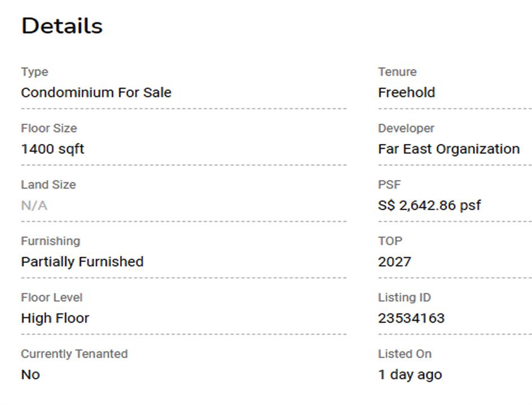This screenshot has height=405, width=532.
Task: Click the Floor Size label
Action: 49,128
